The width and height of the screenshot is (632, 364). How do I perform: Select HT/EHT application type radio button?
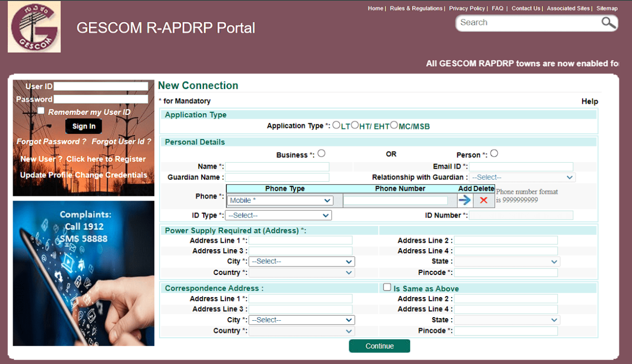tap(355, 125)
